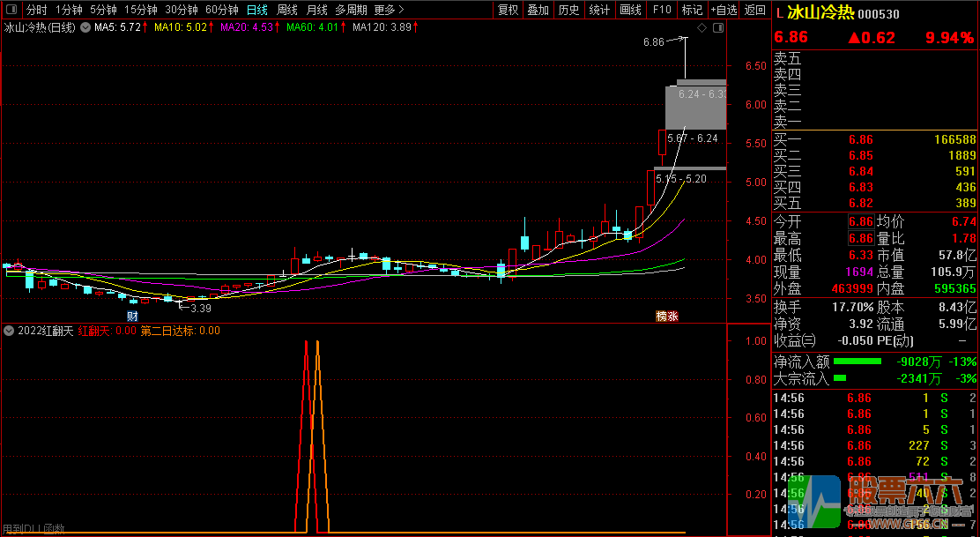The image size is (980, 537).
Task: Switch to the 分时 intraday tab
Action: point(36,11)
